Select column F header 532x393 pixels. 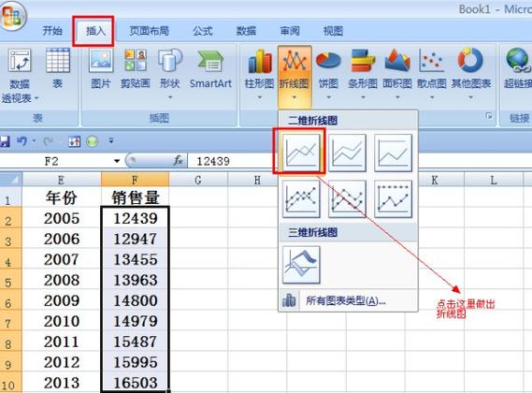135,180
